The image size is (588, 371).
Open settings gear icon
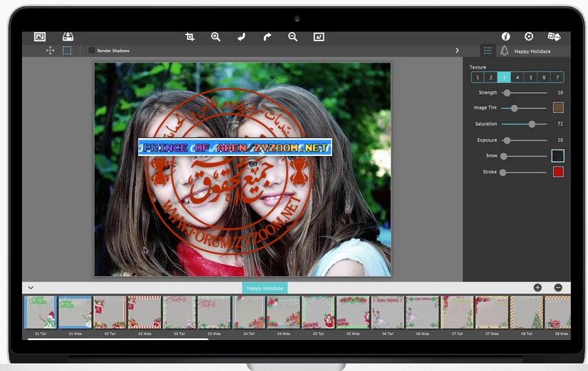point(529,36)
